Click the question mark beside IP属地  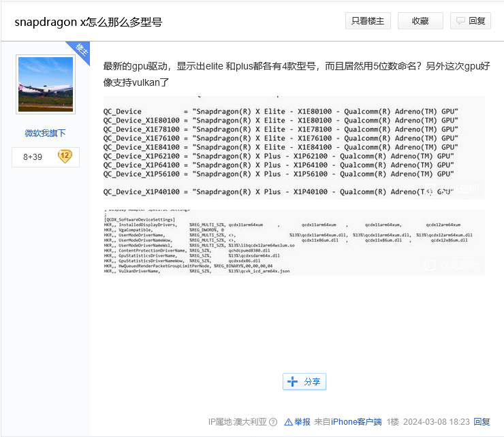point(272,422)
